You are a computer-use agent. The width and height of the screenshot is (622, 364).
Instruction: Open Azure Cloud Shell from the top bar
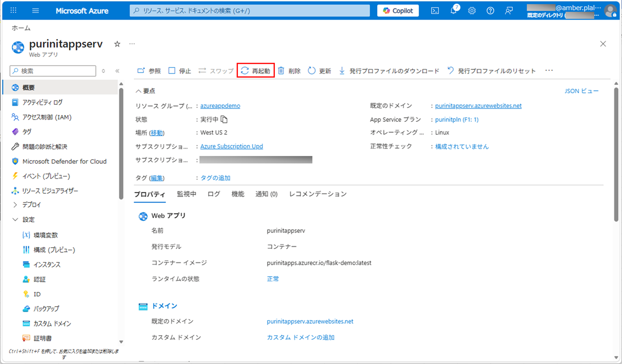click(x=435, y=10)
